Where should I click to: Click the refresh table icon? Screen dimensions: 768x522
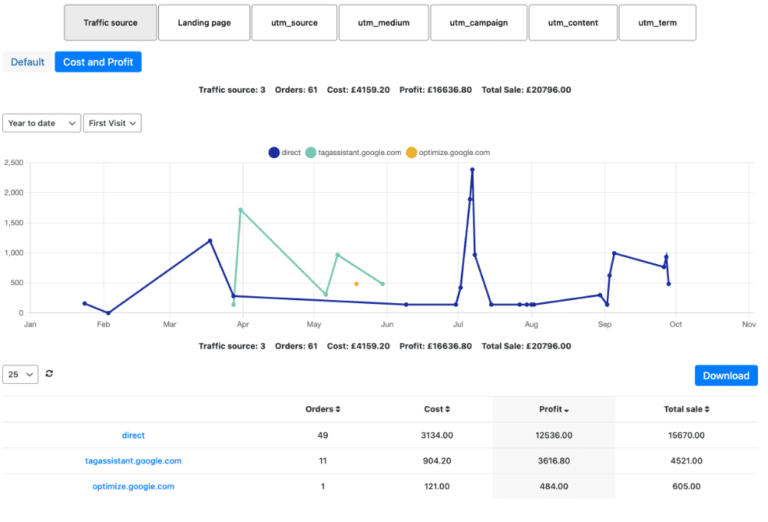pyautogui.click(x=49, y=374)
